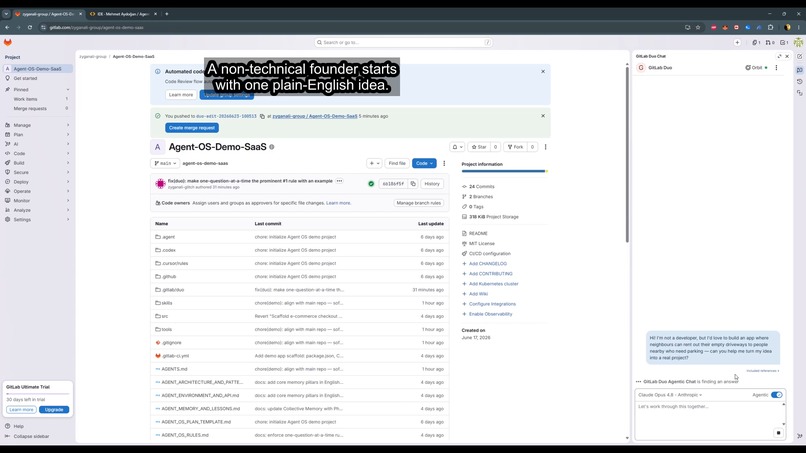Image resolution: width=806 pixels, height=453 pixels.
Task: Click Manage branch rules button
Action: pyautogui.click(x=418, y=203)
